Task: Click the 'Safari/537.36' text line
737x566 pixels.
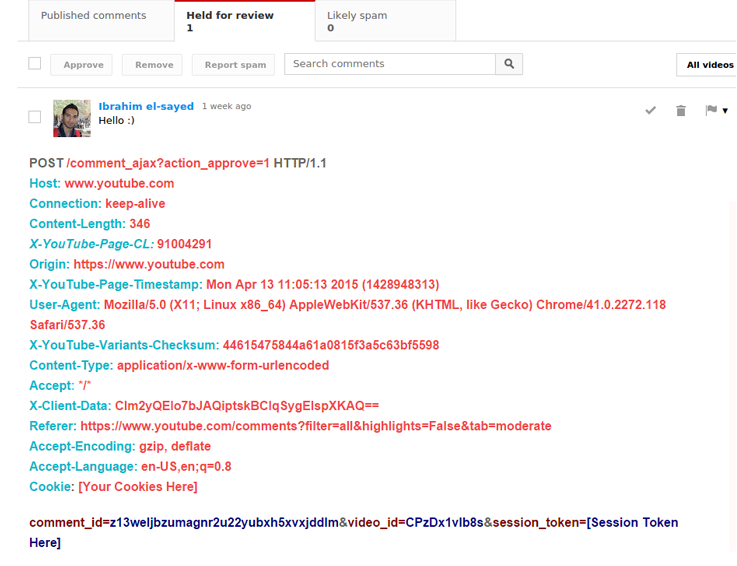Action: [x=68, y=325]
